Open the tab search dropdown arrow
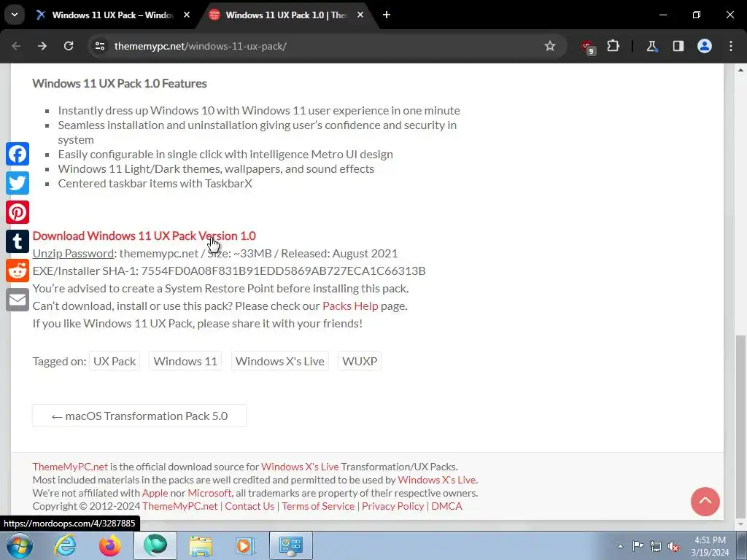 15,15
